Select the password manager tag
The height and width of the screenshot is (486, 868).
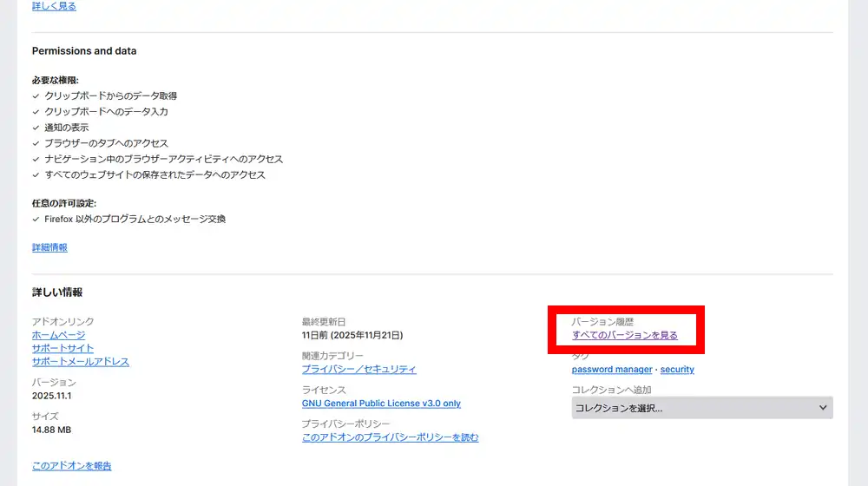tap(611, 369)
